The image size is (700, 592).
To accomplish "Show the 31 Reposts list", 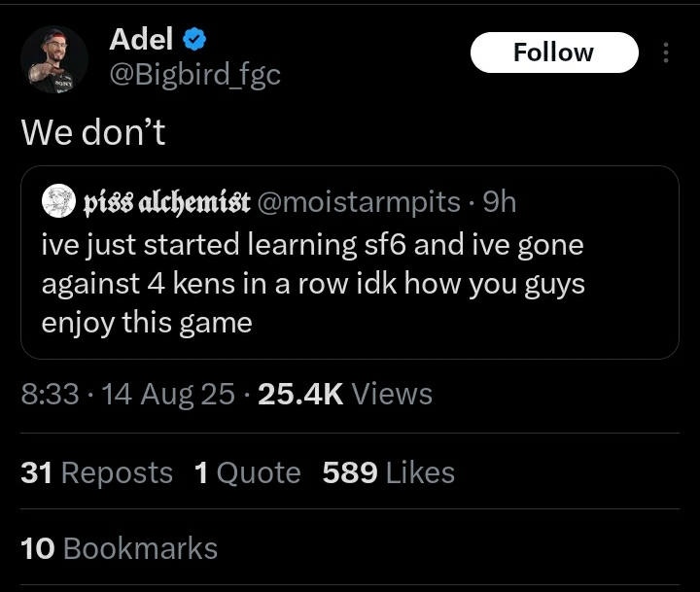I will [x=96, y=472].
